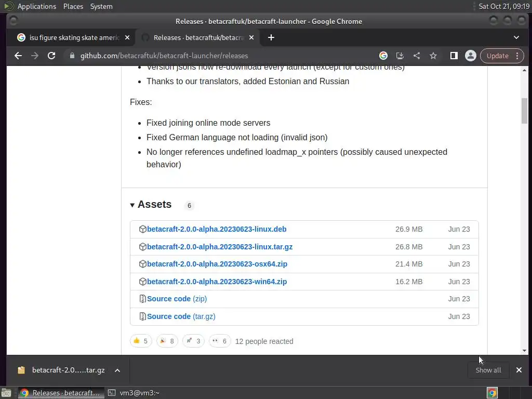Image resolution: width=532 pixels, height=399 pixels.
Task: Click the 26.9 MB size text
Action: [409, 229]
